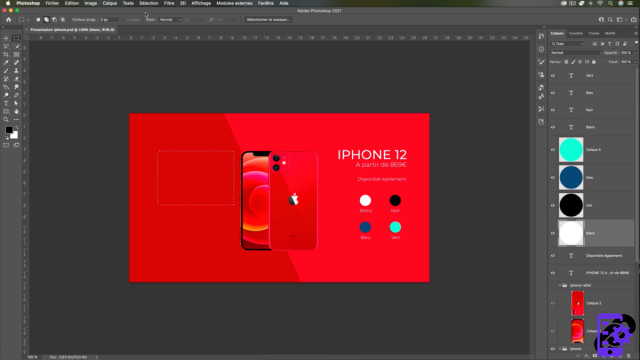Hide the Bleu text layer
This screenshot has height=360, width=640.
click(553, 93)
